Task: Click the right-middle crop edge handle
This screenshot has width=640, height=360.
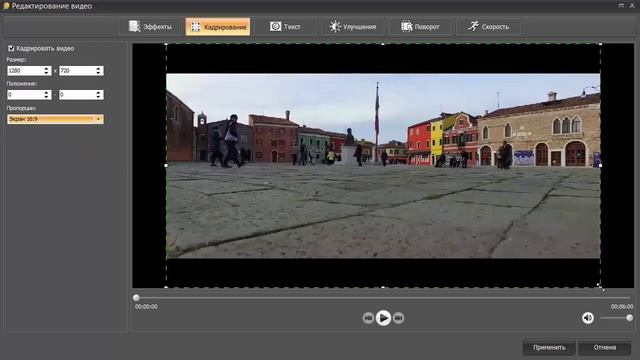Action: [x=600, y=165]
